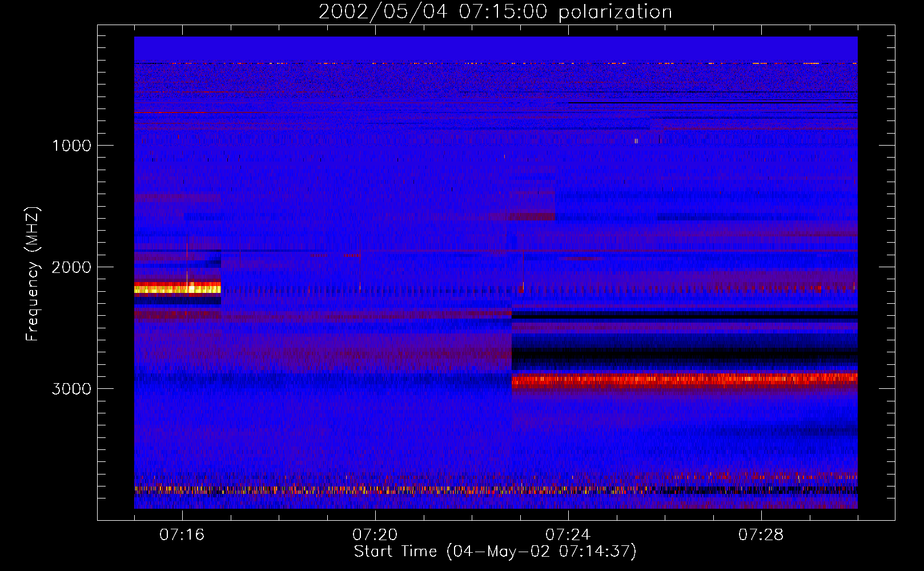Image resolution: width=924 pixels, height=571 pixels.
Task: Click the 3000 frequency tick label
Action: click(x=71, y=389)
